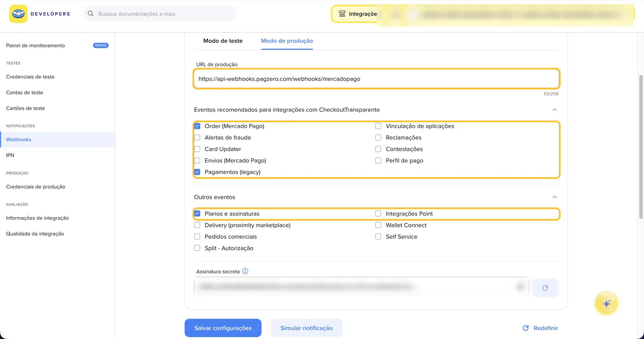This screenshot has width=644, height=339.
Task: Click the NOVO badge beside Painel de monitoramento
Action: tap(101, 46)
